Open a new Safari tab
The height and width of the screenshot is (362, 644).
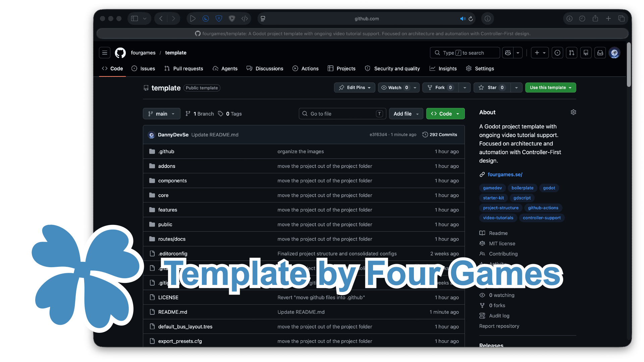coord(608,19)
